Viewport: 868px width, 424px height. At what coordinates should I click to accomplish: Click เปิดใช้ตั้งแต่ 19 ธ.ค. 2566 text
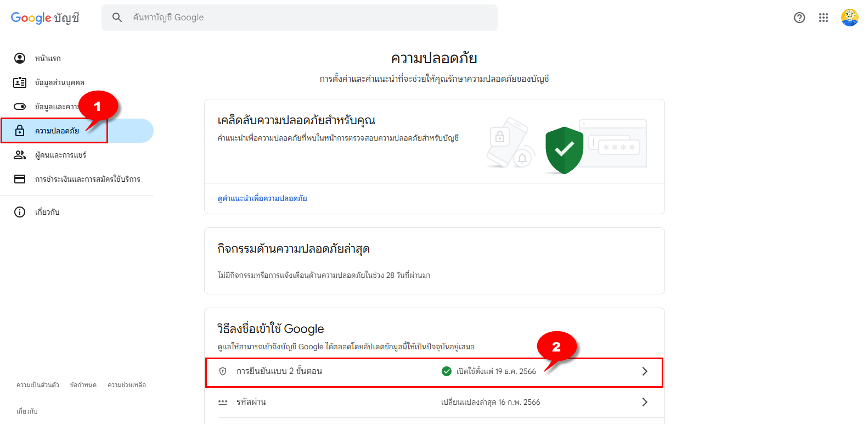pyautogui.click(x=496, y=372)
